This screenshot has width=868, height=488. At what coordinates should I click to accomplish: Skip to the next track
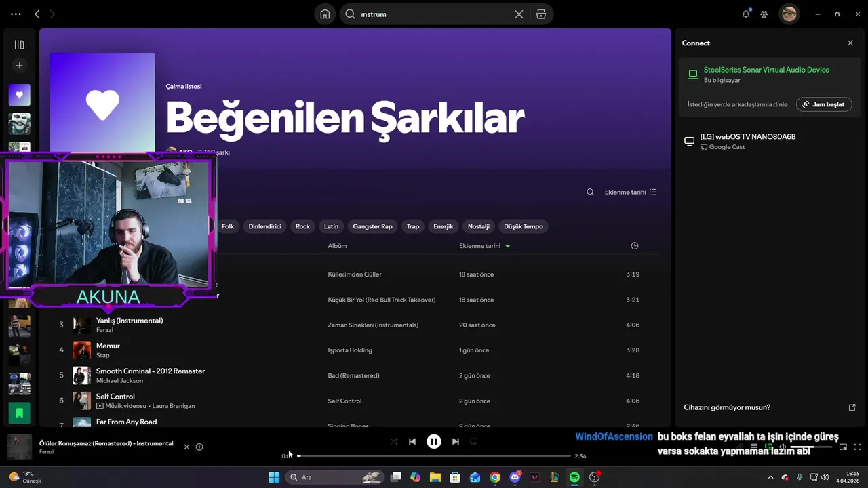coord(456,441)
